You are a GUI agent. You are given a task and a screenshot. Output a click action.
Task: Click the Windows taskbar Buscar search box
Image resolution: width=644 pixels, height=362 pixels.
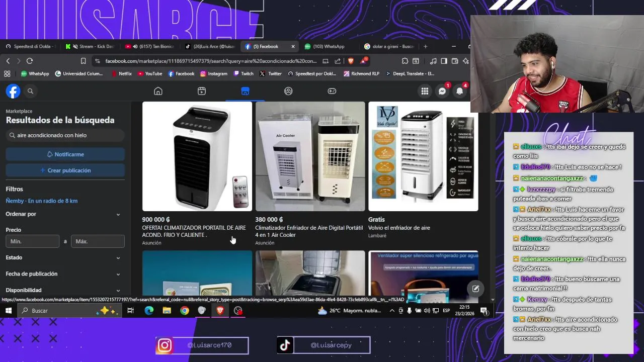coord(70,311)
